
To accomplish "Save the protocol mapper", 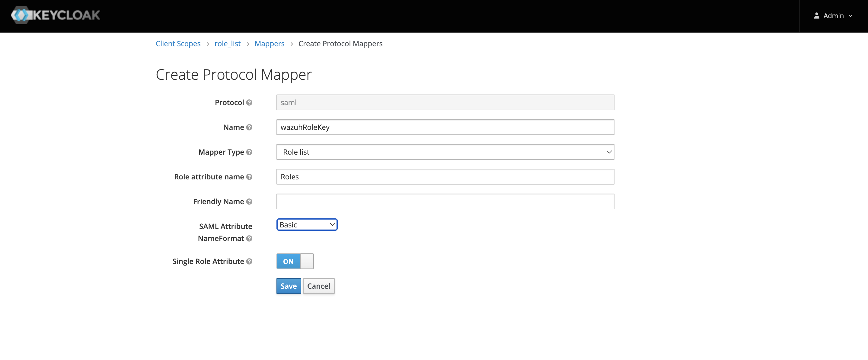I will (289, 286).
